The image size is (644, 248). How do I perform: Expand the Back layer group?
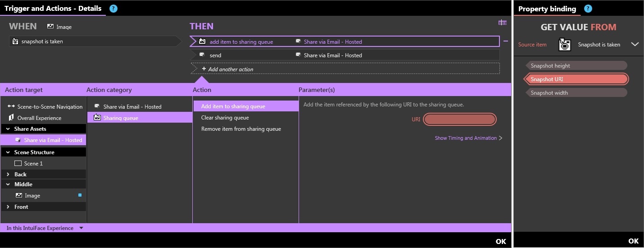pyautogui.click(x=8, y=175)
